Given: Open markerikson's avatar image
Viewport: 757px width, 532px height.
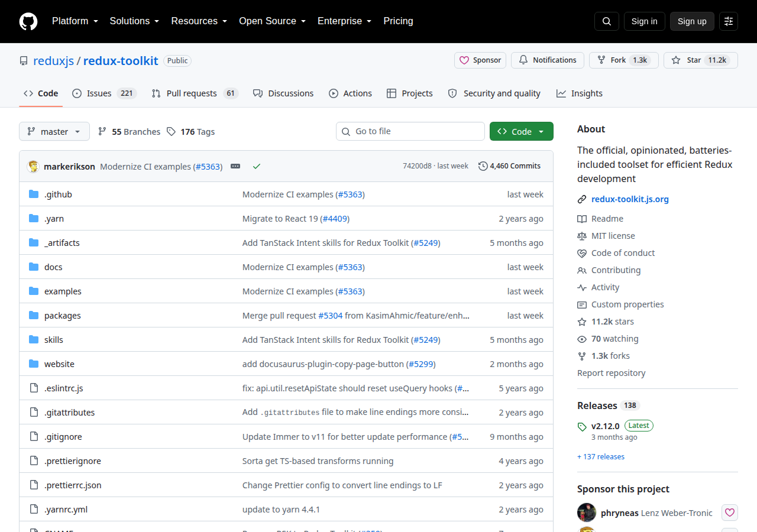Looking at the screenshot, I should coord(34,166).
